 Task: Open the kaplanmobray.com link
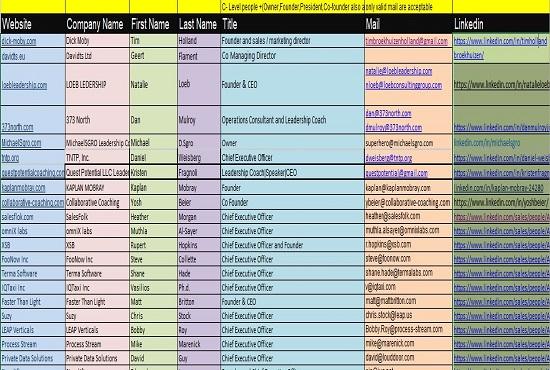tap(23, 188)
